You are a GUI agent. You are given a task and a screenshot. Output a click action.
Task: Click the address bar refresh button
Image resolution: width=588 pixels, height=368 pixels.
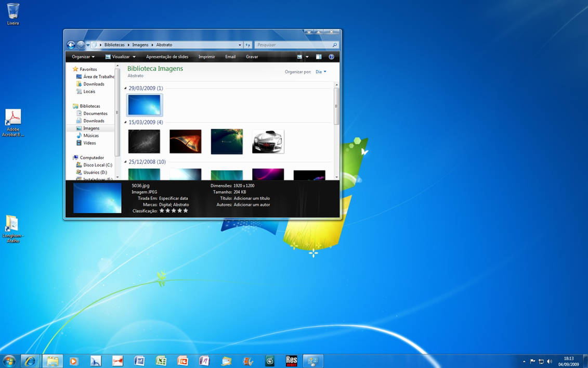click(248, 45)
